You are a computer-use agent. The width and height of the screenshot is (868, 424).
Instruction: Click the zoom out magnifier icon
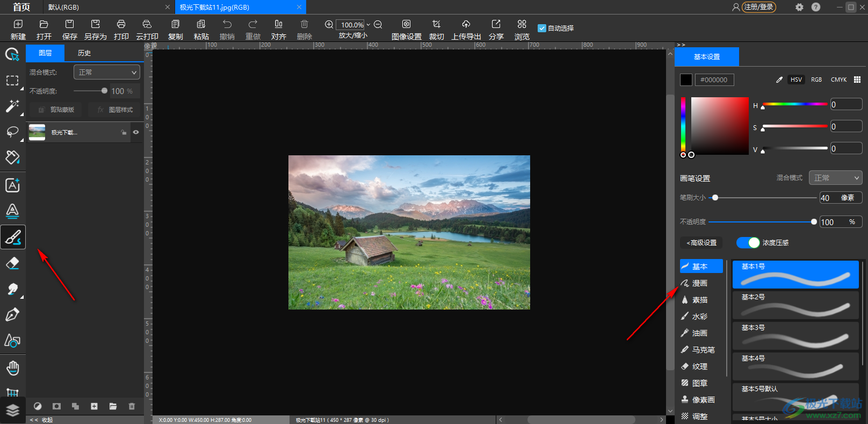[x=378, y=24]
